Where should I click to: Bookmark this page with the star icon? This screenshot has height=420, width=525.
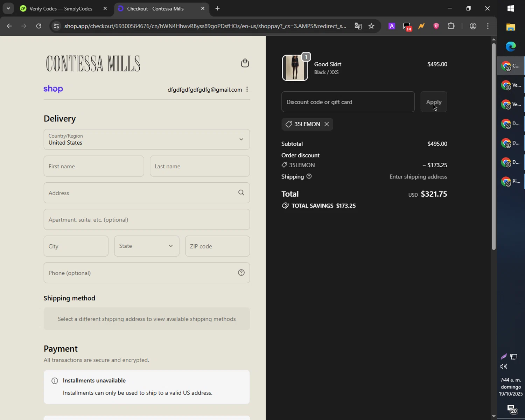pyautogui.click(x=371, y=26)
